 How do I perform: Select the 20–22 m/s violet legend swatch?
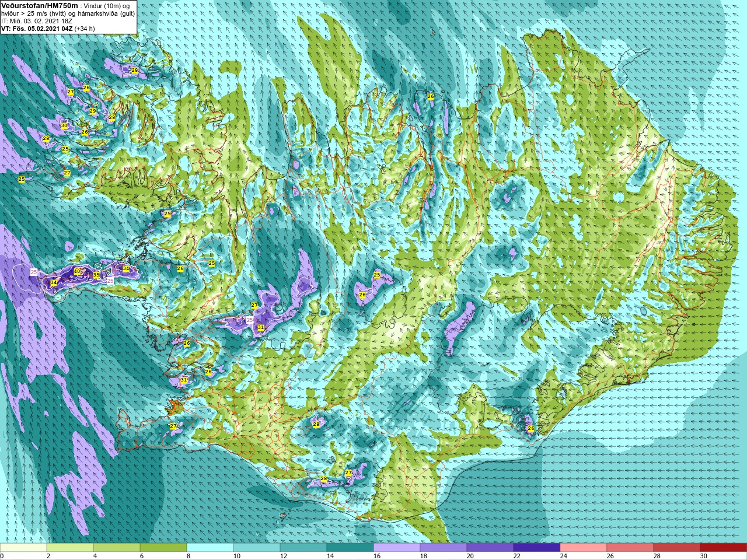pyautogui.click(x=490, y=547)
